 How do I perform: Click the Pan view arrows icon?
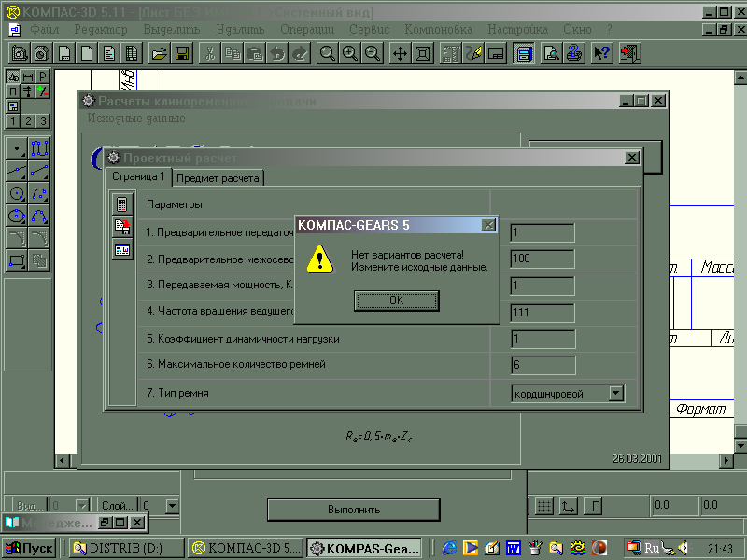click(401, 53)
